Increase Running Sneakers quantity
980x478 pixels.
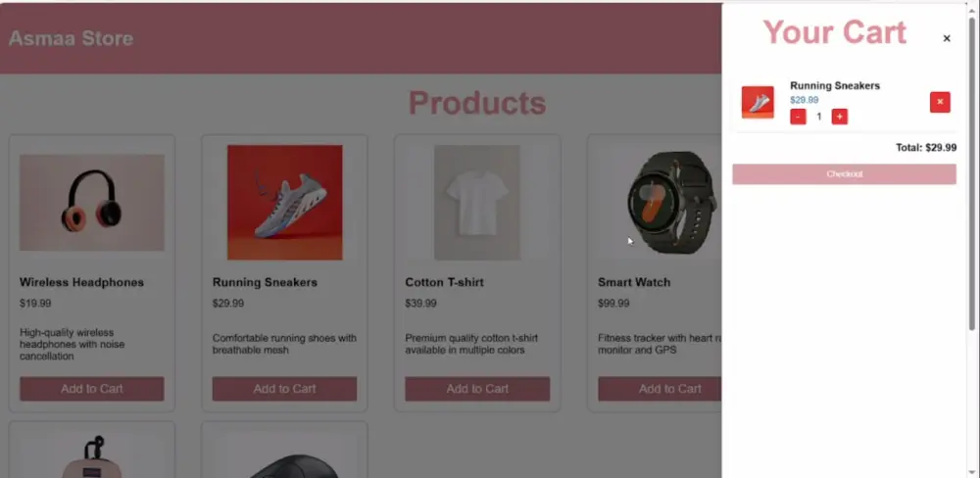tap(840, 117)
